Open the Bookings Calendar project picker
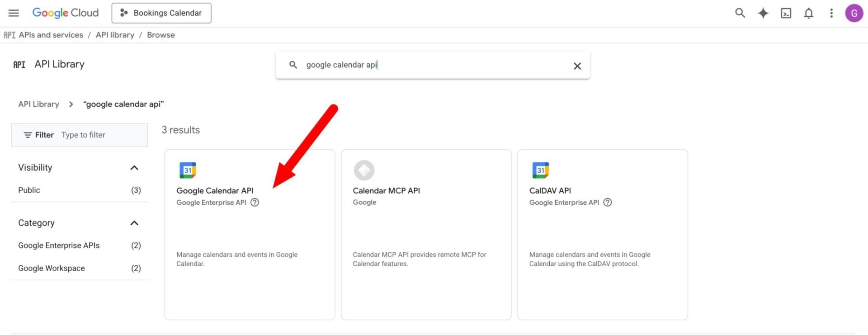The image size is (868, 335). coord(161,13)
